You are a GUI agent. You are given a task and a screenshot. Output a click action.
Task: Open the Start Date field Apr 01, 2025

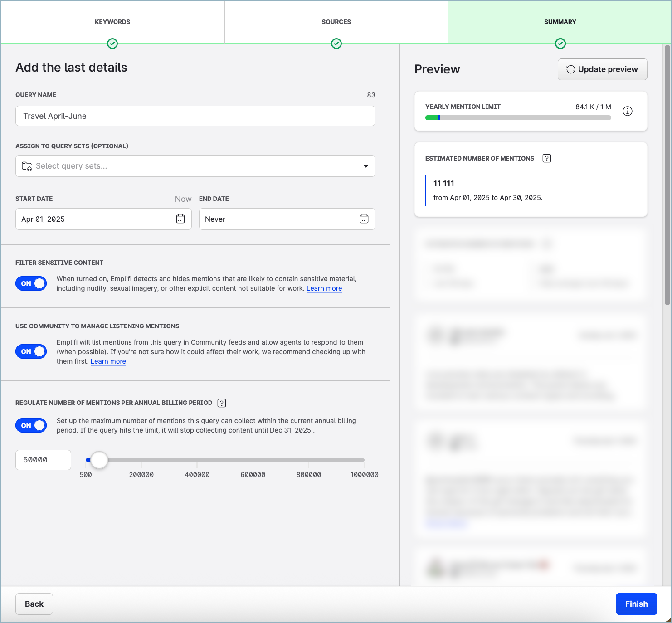click(95, 219)
